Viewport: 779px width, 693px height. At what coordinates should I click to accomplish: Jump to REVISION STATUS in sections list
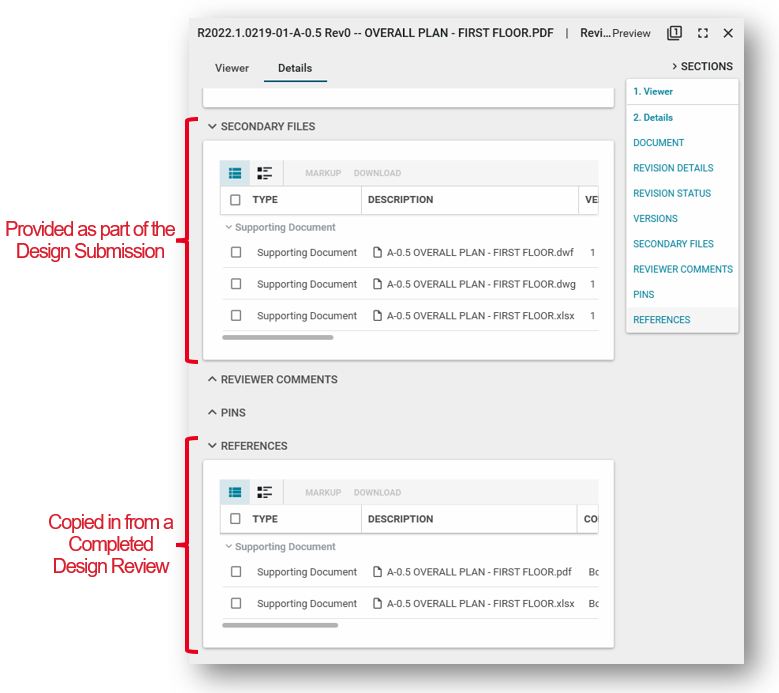coord(672,193)
